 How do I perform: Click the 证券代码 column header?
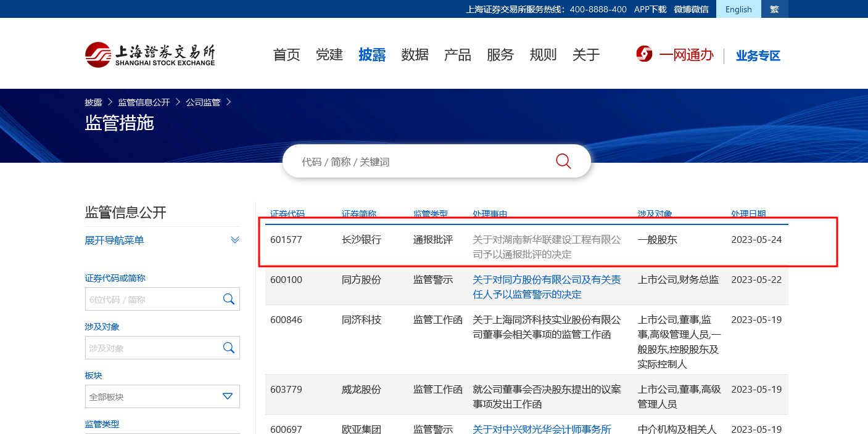click(287, 214)
